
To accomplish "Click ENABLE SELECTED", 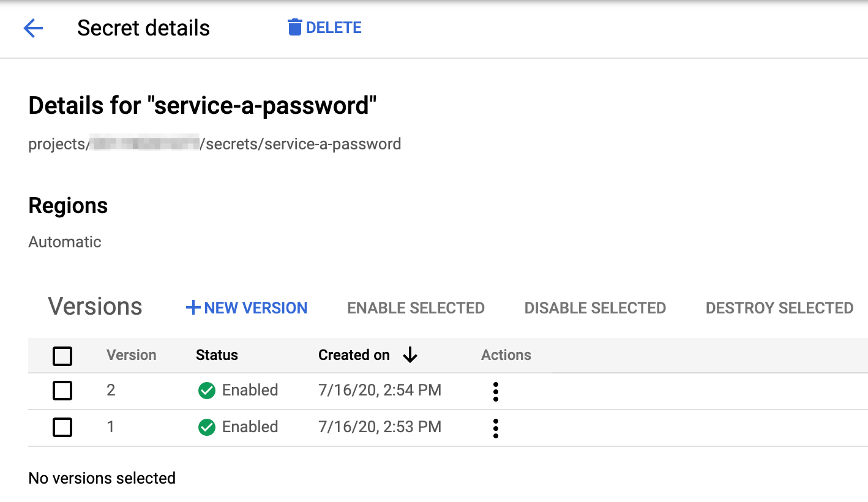I will [416, 308].
